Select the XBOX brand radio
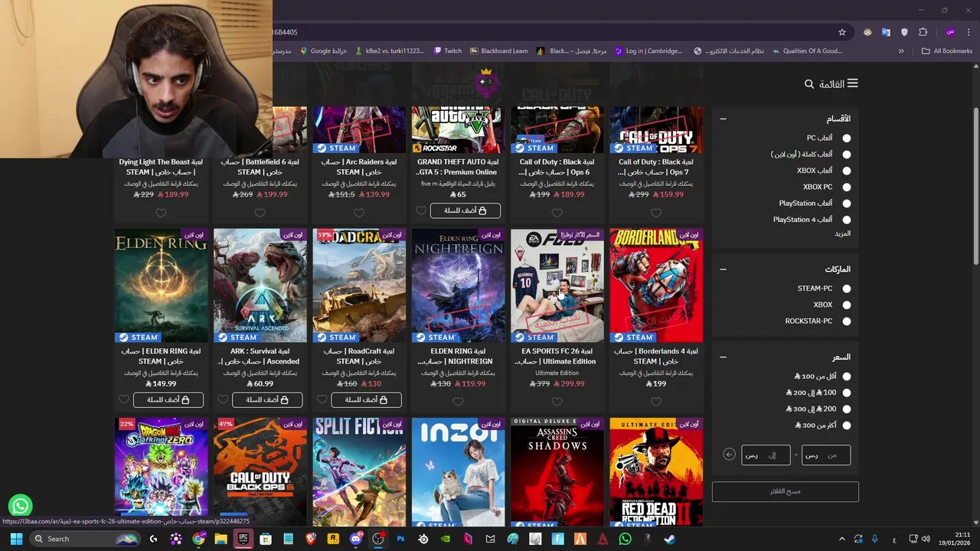The width and height of the screenshot is (980, 551). (x=847, y=305)
